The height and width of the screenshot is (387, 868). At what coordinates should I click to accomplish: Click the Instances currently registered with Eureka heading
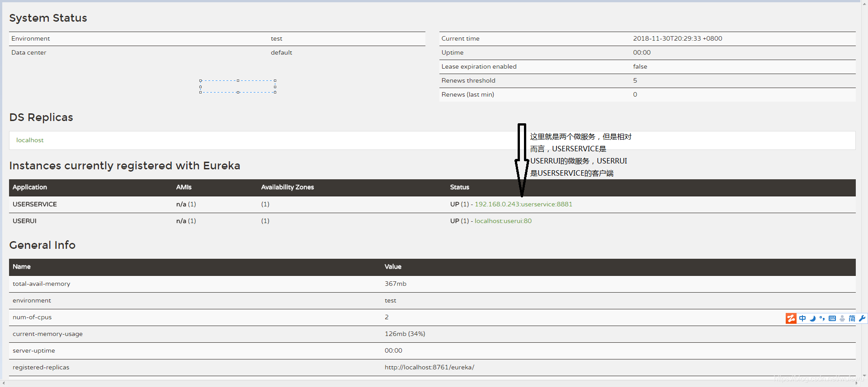[125, 166]
